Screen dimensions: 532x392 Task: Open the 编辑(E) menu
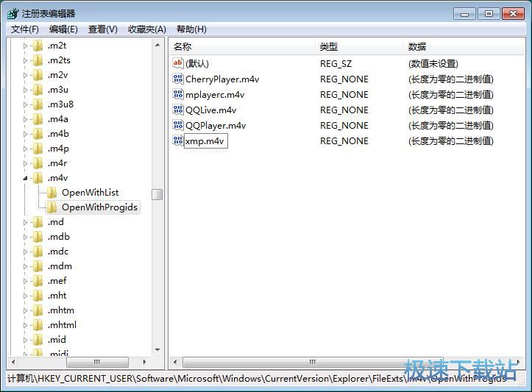point(63,29)
